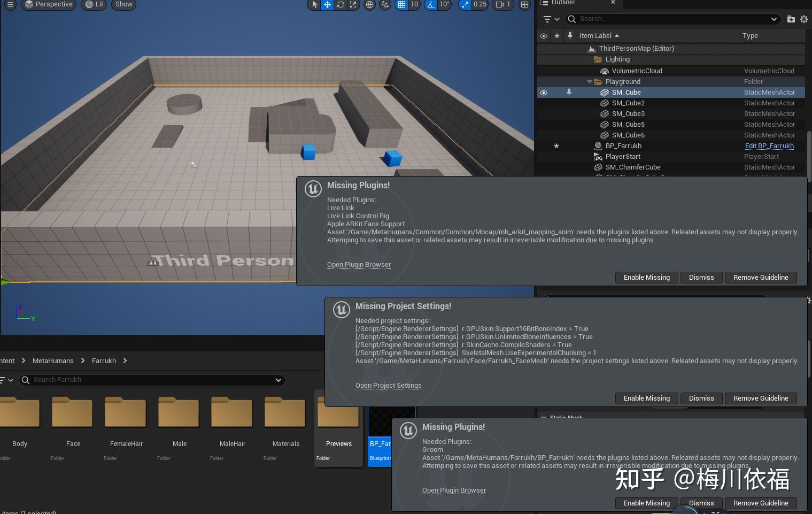Click the Search Farrukh input field
The image size is (812, 514).
(152, 380)
